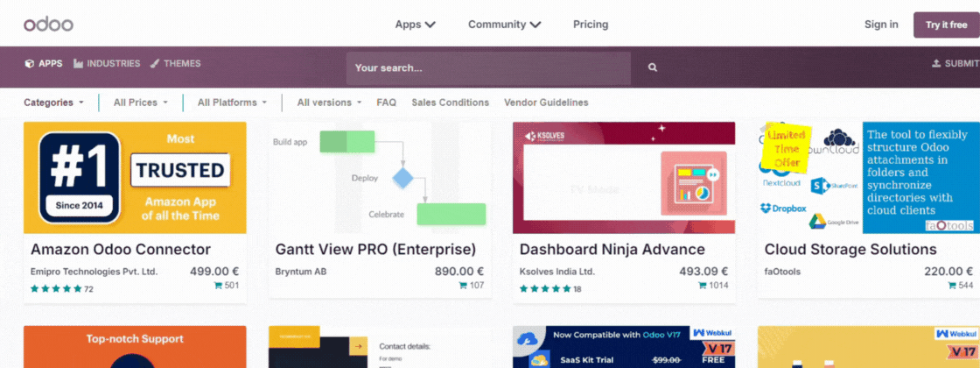Click the Sign in link
This screenshot has width=980, height=368.
881,25
